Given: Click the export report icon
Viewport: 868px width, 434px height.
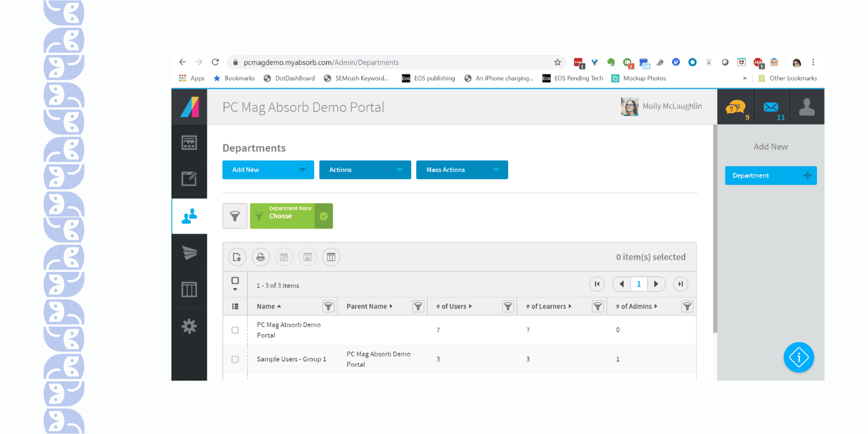Looking at the screenshot, I should coord(237,257).
